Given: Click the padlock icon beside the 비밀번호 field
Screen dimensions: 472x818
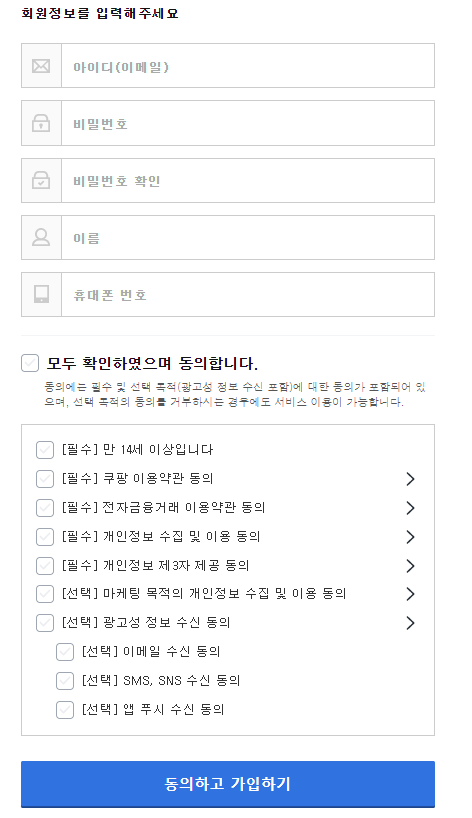Looking at the screenshot, I should point(41,123).
